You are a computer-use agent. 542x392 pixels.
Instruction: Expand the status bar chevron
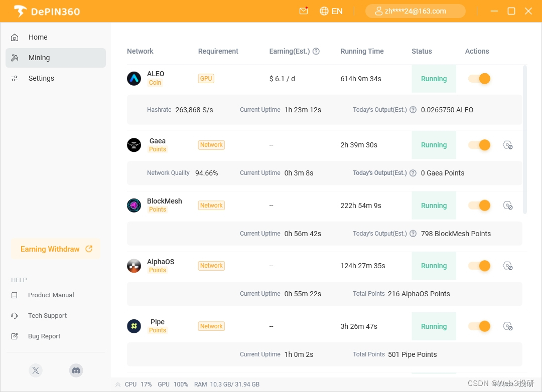[x=118, y=384]
